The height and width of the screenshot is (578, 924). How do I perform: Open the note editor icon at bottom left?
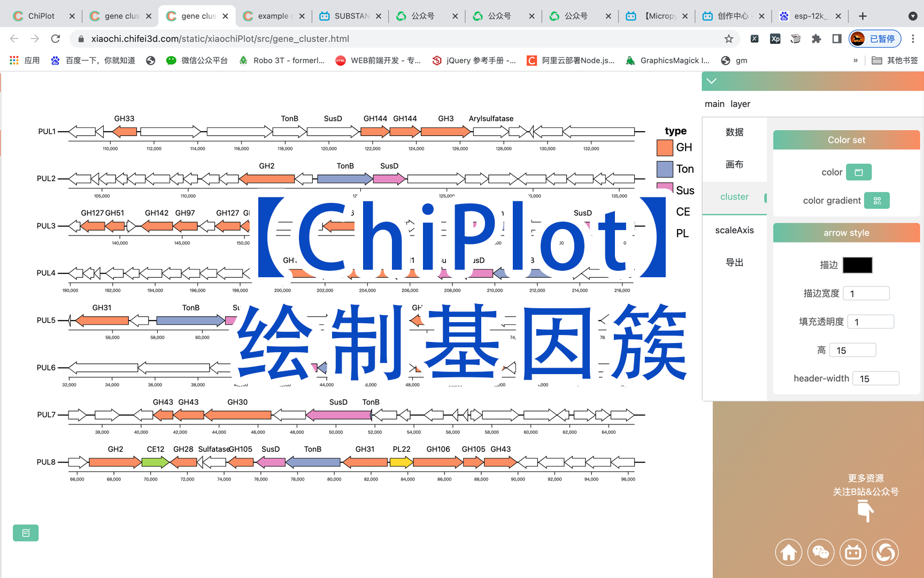25,533
